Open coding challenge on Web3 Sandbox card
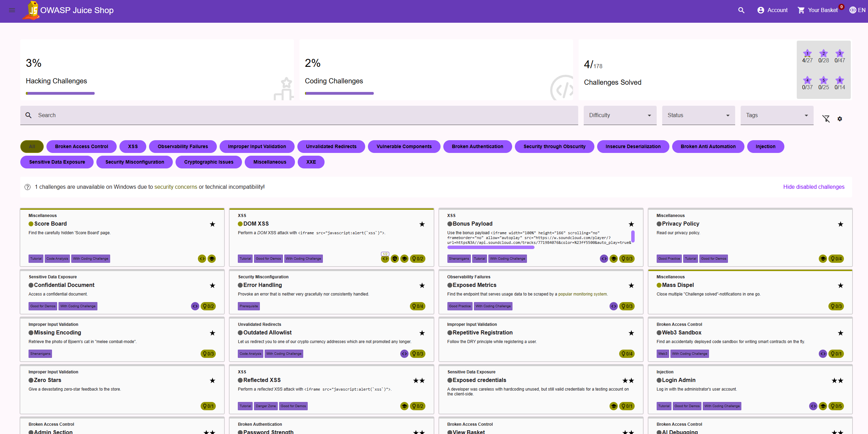 (x=823, y=354)
